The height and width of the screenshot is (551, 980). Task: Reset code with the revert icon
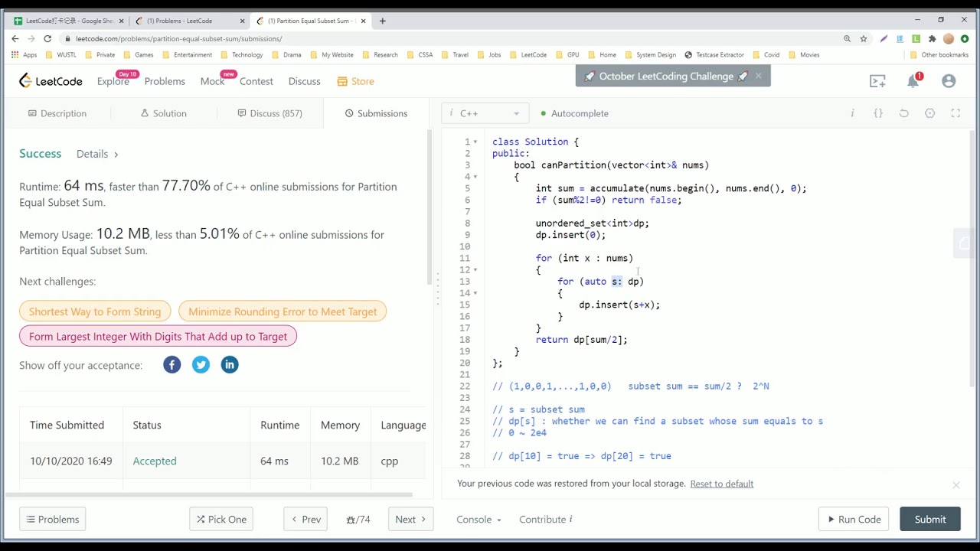click(904, 113)
